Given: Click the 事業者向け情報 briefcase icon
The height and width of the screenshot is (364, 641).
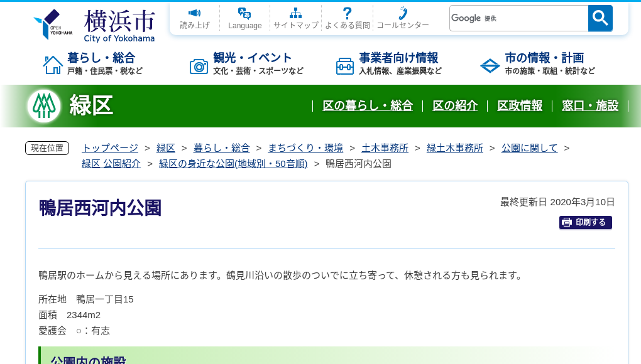Looking at the screenshot, I should coord(344,65).
